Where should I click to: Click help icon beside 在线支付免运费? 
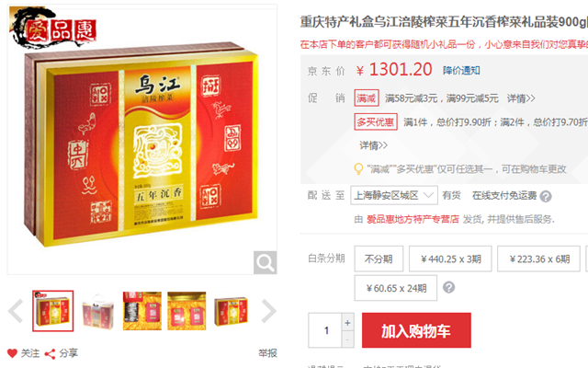coord(546,196)
